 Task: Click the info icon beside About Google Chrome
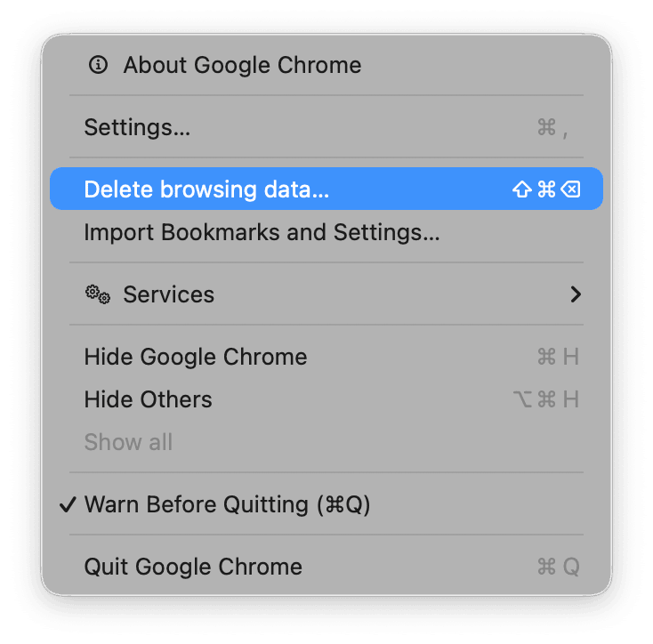[x=98, y=65]
